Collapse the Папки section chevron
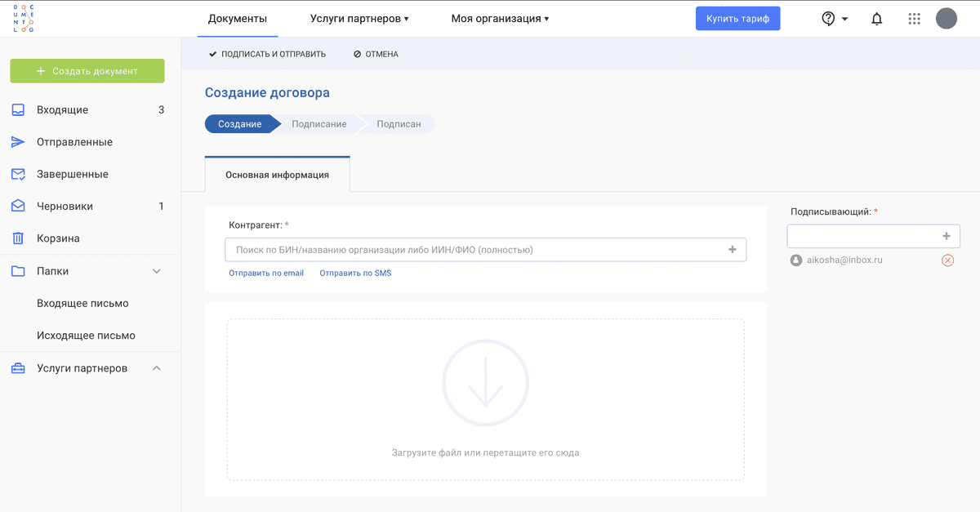The image size is (980, 512). tap(157, 271)
